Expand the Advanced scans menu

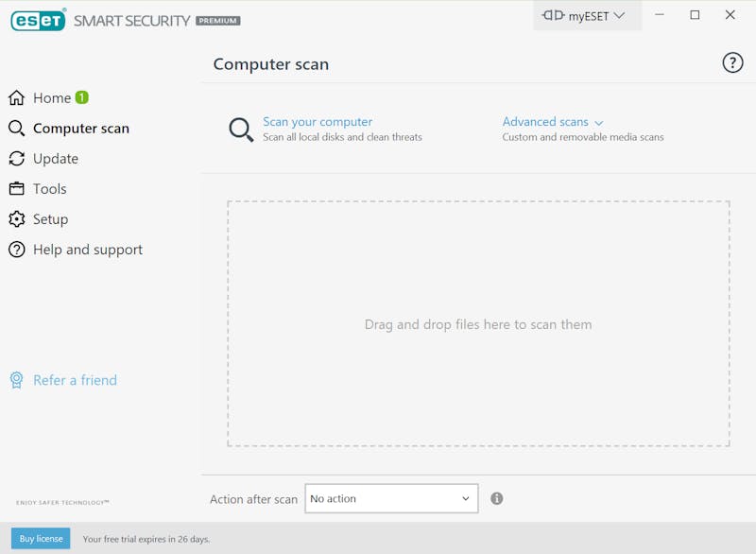(x=545, y=122)
